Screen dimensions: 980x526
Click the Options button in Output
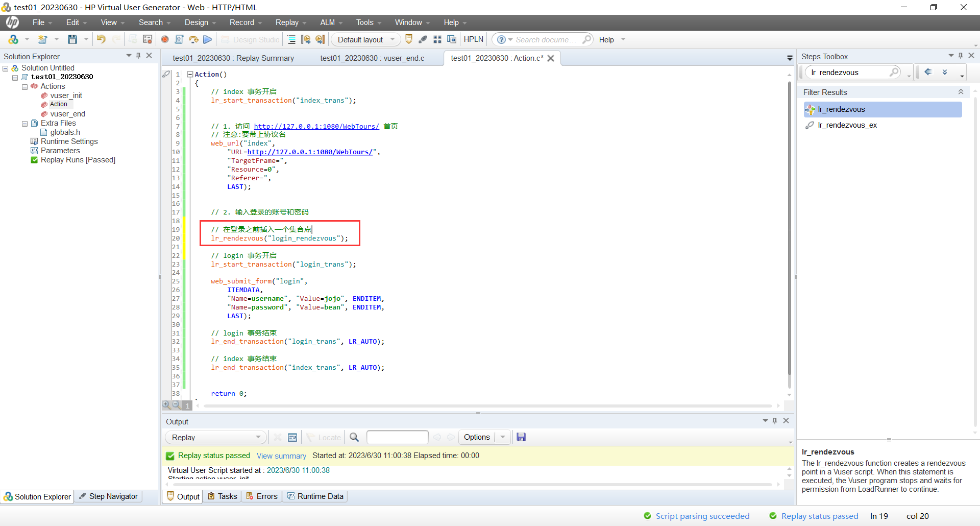pos(477,437)
